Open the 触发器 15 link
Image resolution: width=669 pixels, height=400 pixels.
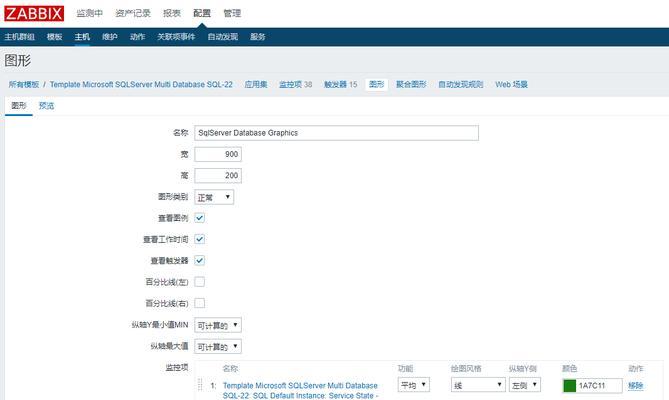tap(340, 84)
